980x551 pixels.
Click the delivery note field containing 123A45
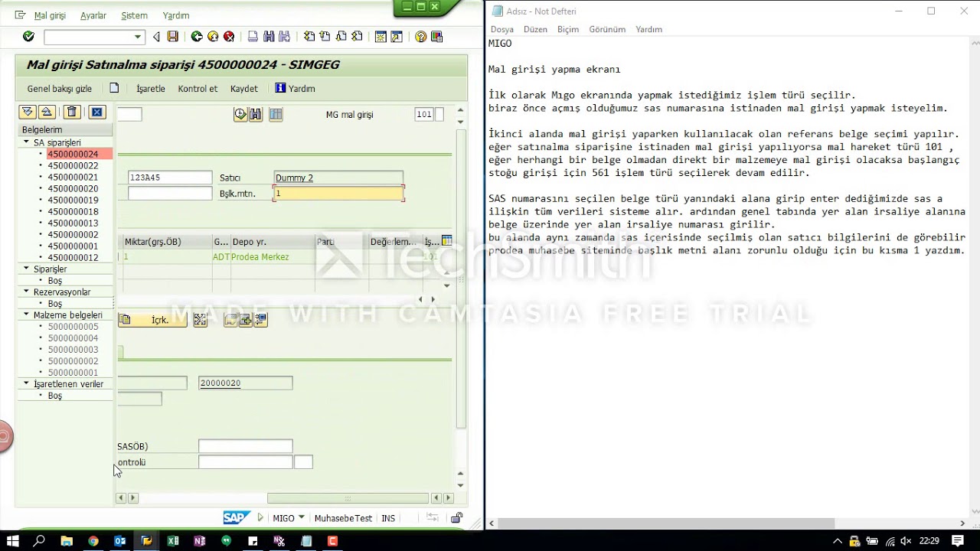click(x=170, y=178)
